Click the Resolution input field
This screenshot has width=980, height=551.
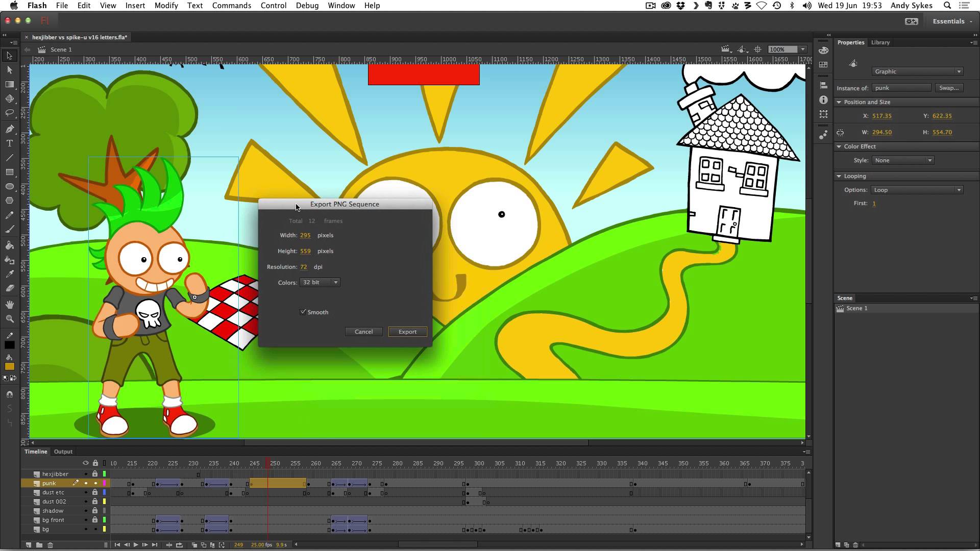[304, 266]
